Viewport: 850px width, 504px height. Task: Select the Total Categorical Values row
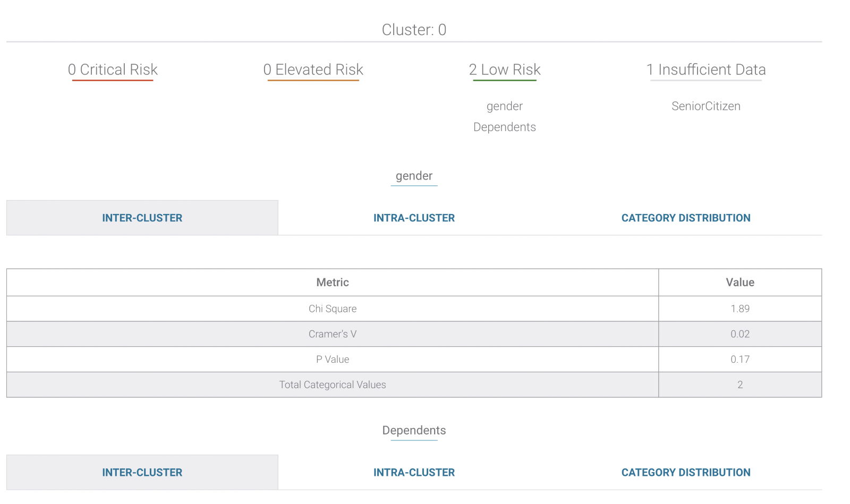[x=333, y=385]
